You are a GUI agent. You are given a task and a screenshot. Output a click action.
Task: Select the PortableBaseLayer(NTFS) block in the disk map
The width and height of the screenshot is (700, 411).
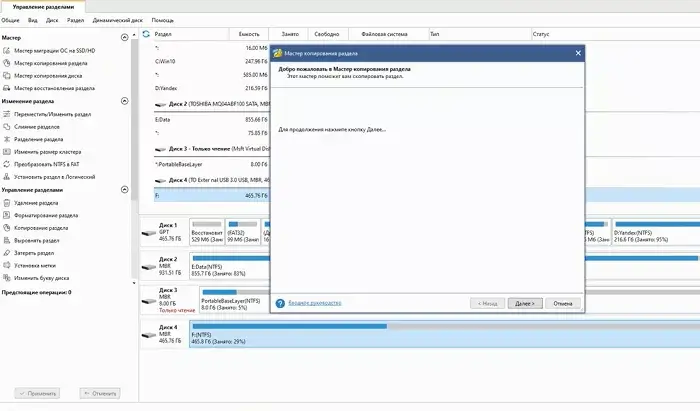[235, 301]
